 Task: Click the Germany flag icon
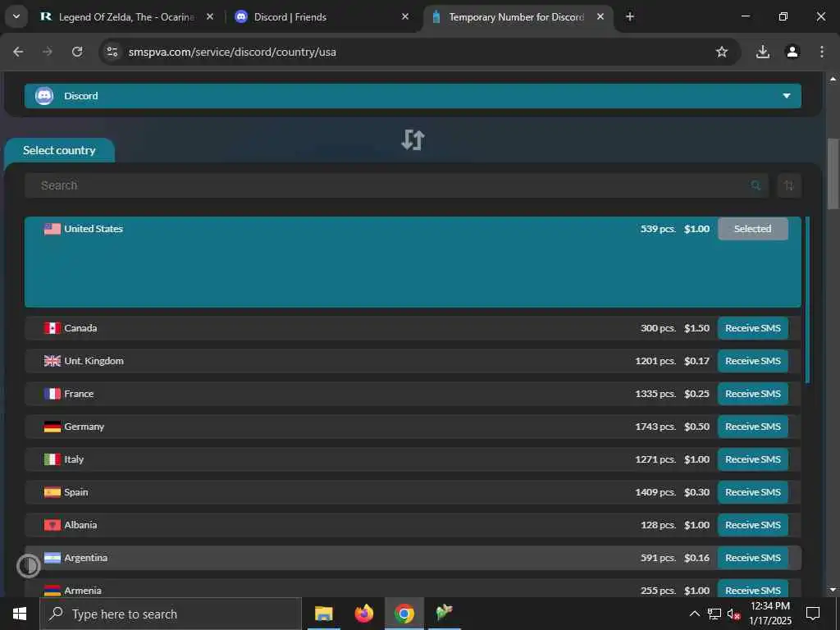(52, 427)
